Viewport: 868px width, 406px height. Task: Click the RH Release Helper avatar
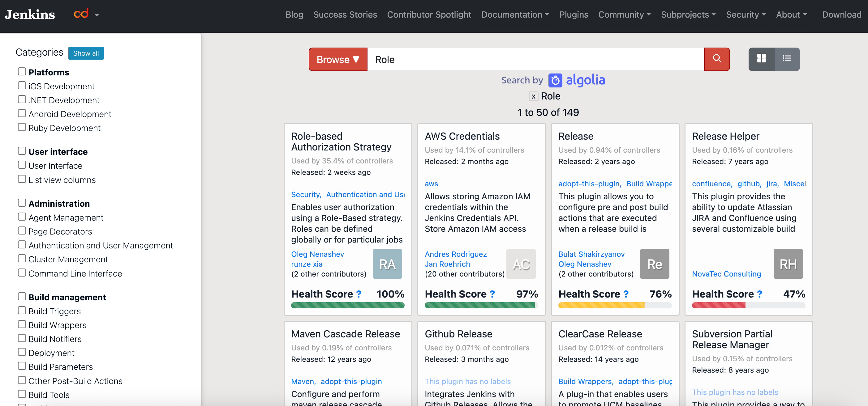[788, 264]
